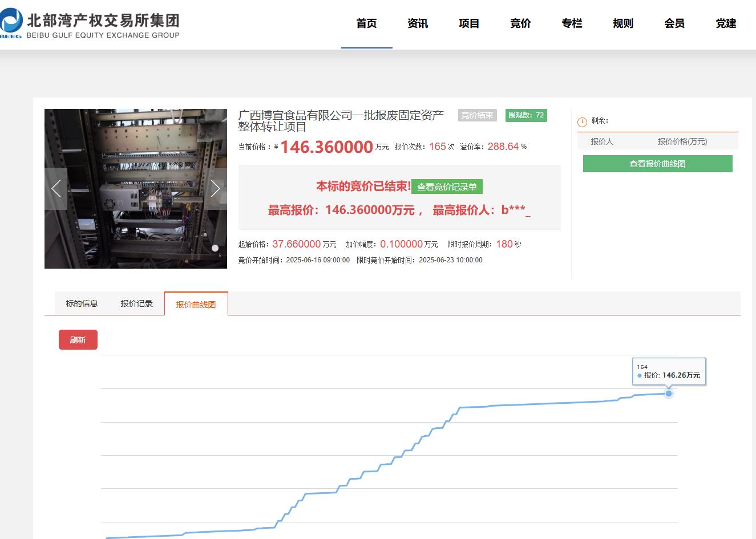Click the premium rate 288.64
Viewport: 756px width, 539px height.
pos(503,147)
